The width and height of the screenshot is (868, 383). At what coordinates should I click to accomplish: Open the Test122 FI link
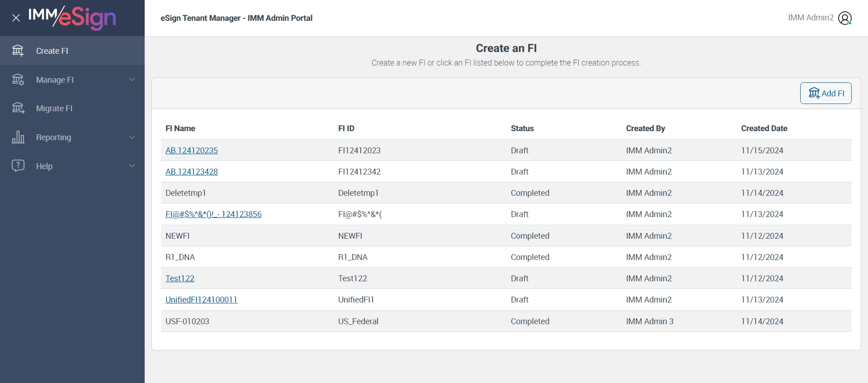point(180,279)
